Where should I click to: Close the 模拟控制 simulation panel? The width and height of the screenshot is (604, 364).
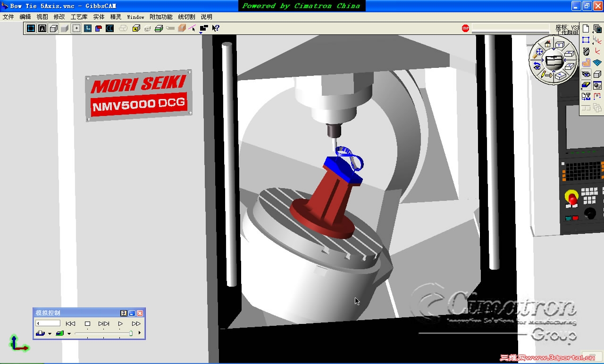(140, 313)
